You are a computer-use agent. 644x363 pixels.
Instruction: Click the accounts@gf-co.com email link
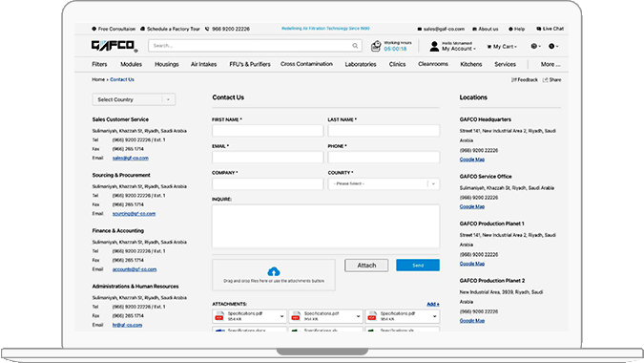(135, 269)
